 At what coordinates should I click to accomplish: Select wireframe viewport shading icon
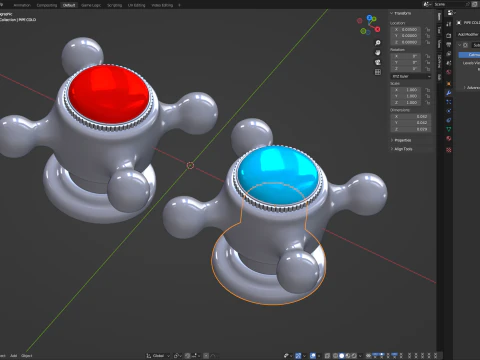click(335, 356)
